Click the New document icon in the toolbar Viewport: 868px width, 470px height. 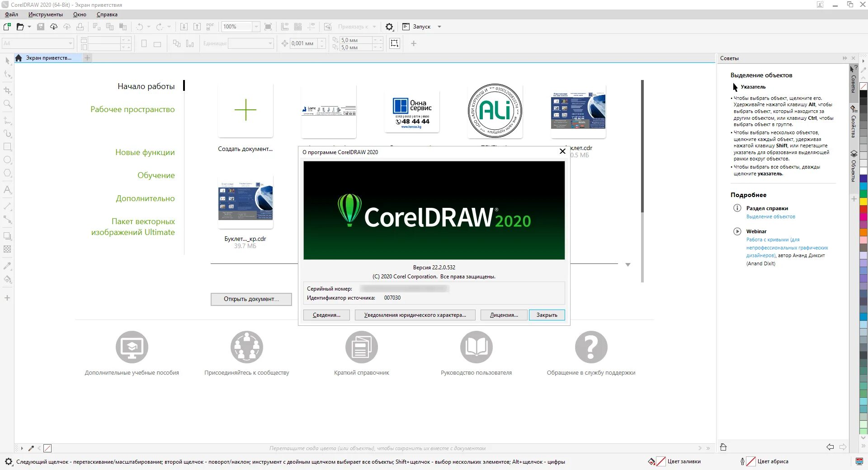(7, 27)
